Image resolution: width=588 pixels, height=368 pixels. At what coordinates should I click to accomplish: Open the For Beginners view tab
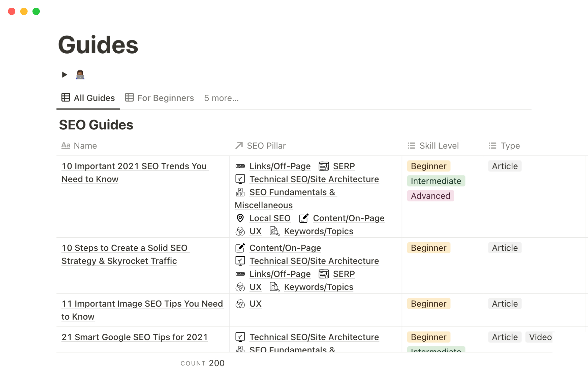click(160, 98)
